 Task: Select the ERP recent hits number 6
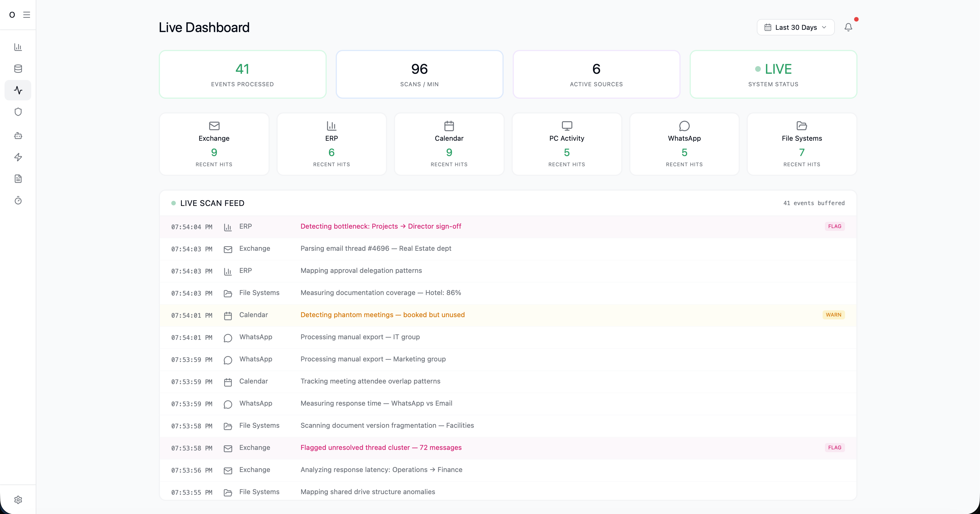point(331,152)
